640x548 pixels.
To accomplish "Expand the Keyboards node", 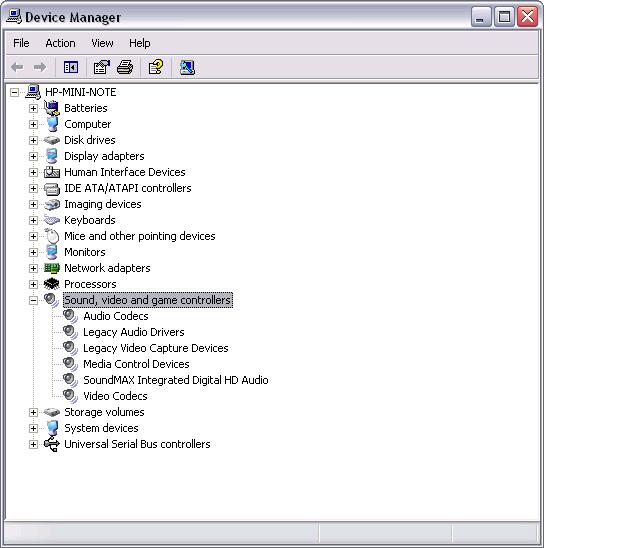I will click(33, 220).
